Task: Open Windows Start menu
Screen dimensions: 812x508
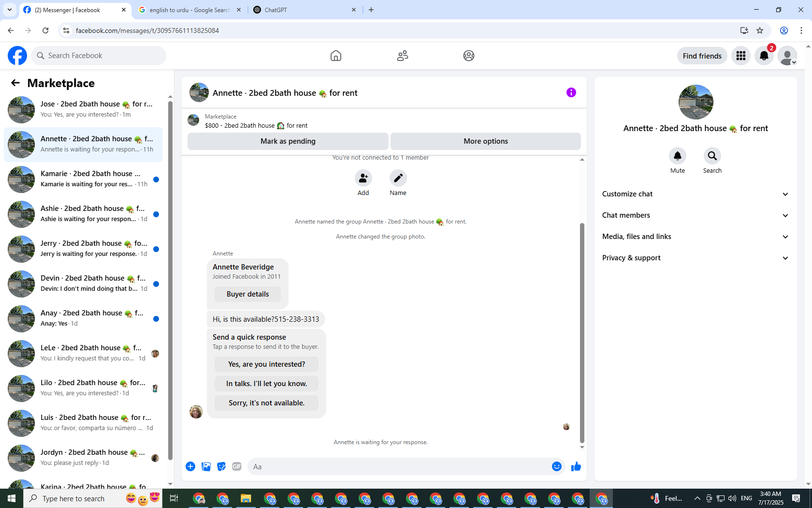Action: pyautogui.click(x=12, y=498)
